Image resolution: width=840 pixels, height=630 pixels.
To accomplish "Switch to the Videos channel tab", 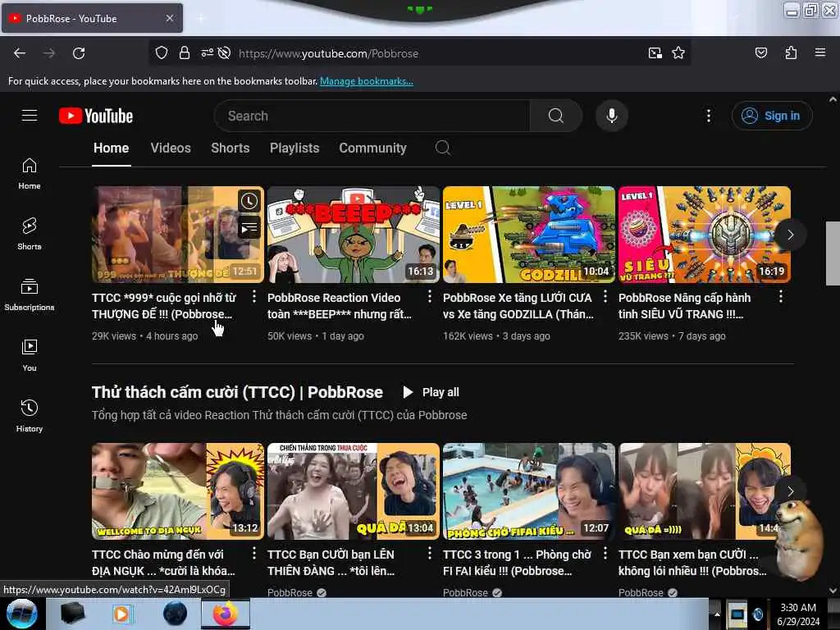I will 171,148.
